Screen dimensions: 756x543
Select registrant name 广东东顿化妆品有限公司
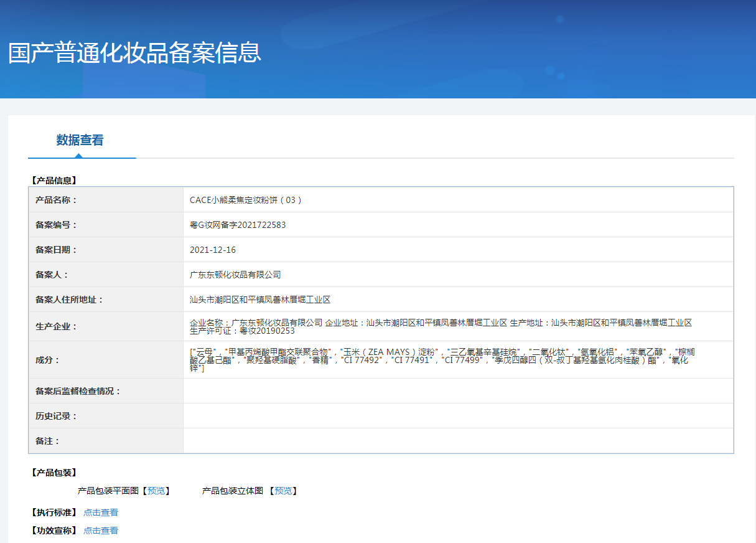click(x=235, y=275)
